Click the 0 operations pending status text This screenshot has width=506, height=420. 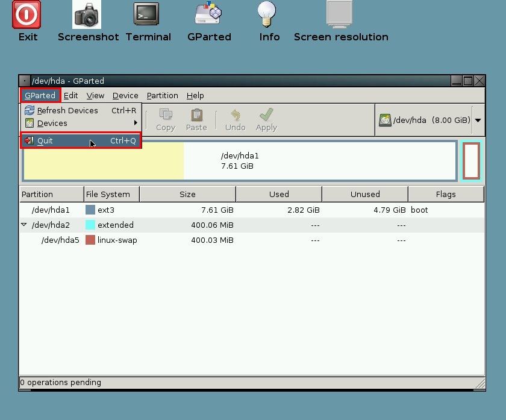click(x=60, y=382)
